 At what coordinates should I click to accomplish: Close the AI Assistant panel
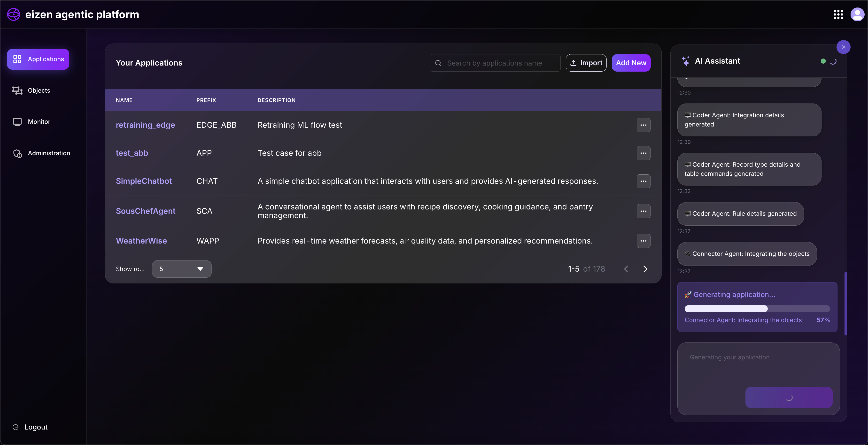(843, 47)
